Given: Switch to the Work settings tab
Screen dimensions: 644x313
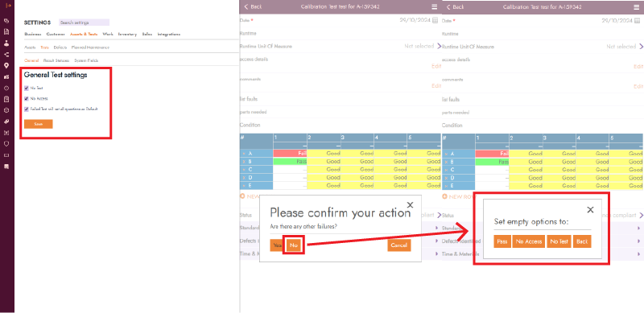Looking at the screenshot, I should tap(108, 34).
